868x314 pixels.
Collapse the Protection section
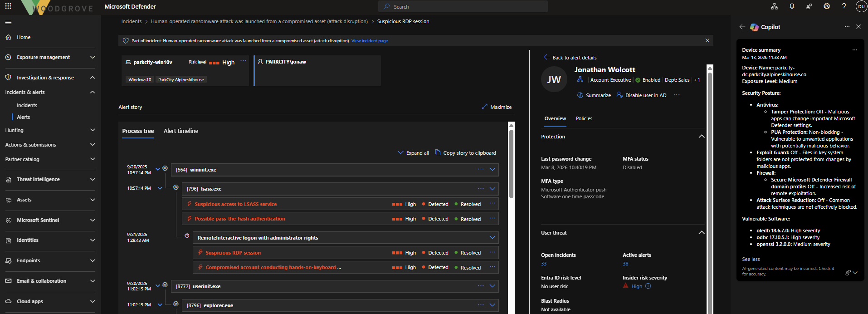(701, 137)
